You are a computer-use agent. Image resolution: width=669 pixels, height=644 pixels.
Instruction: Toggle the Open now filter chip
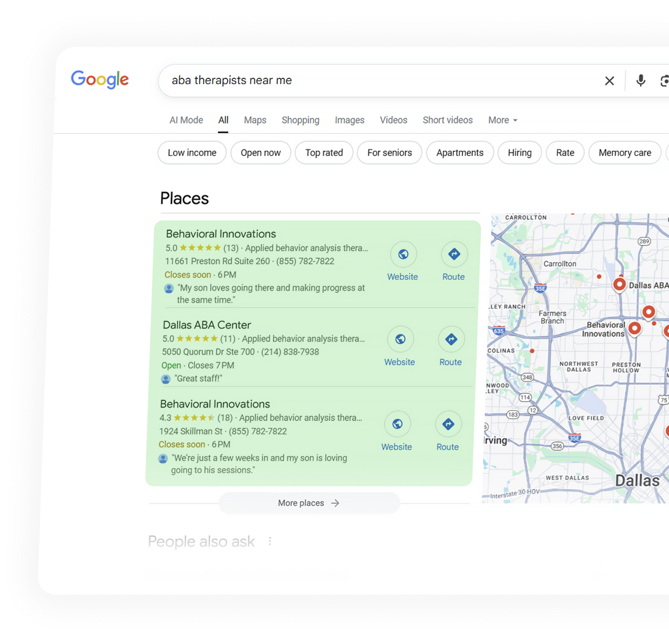tap(260, 153)
